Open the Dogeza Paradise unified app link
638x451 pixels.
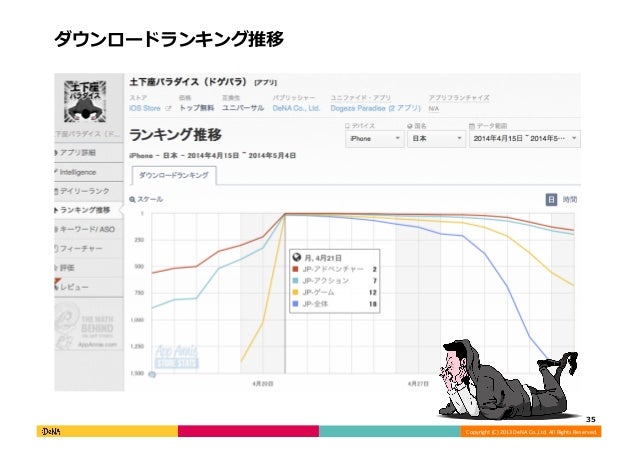pos(375,108)
